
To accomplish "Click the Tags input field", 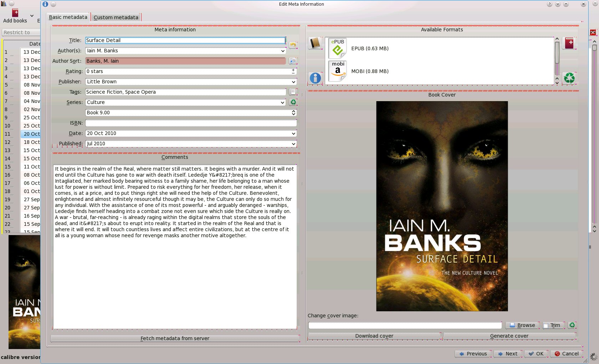I will [x=185, y=92].
